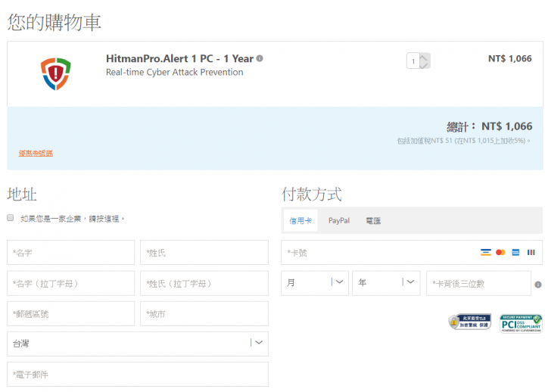The height and width of the screenshot is (392, 545).
Task: Open the 台灣 country dropdown
Action: click(138, 344)
